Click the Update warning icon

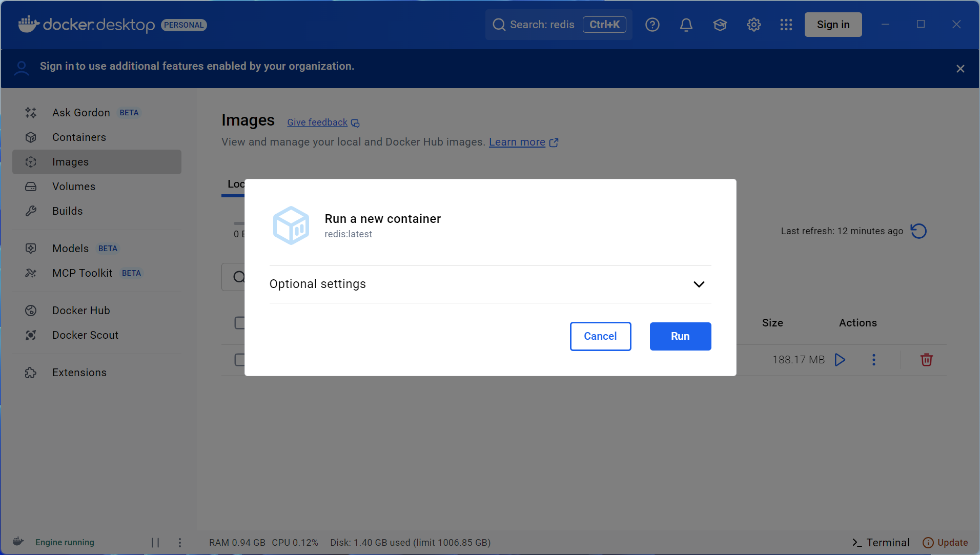[x=928, y=543]
